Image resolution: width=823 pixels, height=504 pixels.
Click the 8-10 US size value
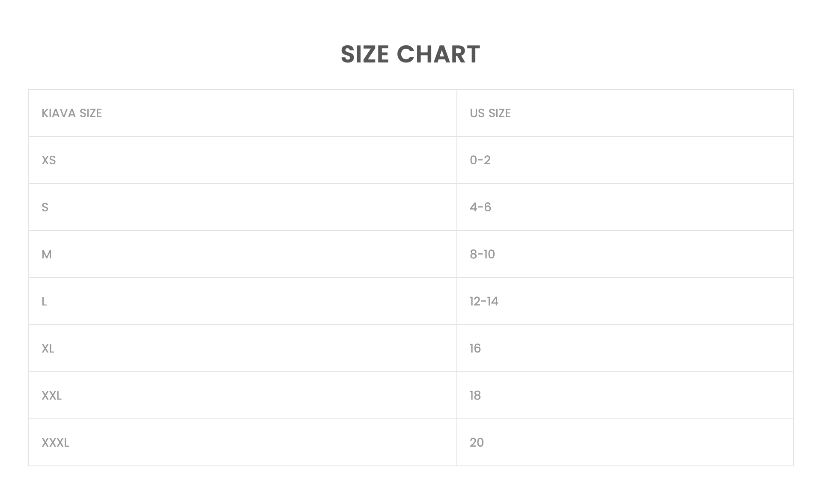[x=482, y=255]
